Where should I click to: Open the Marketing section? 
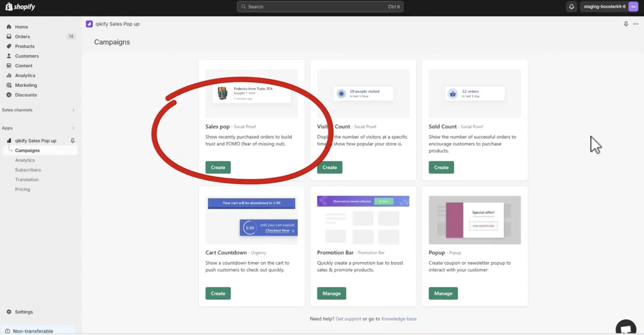tap(26, 85)
